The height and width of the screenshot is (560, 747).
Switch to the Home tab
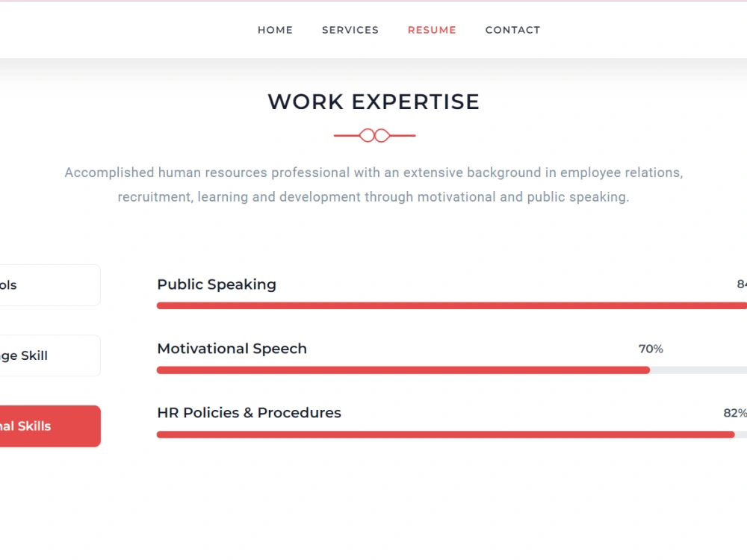point(275,30)
